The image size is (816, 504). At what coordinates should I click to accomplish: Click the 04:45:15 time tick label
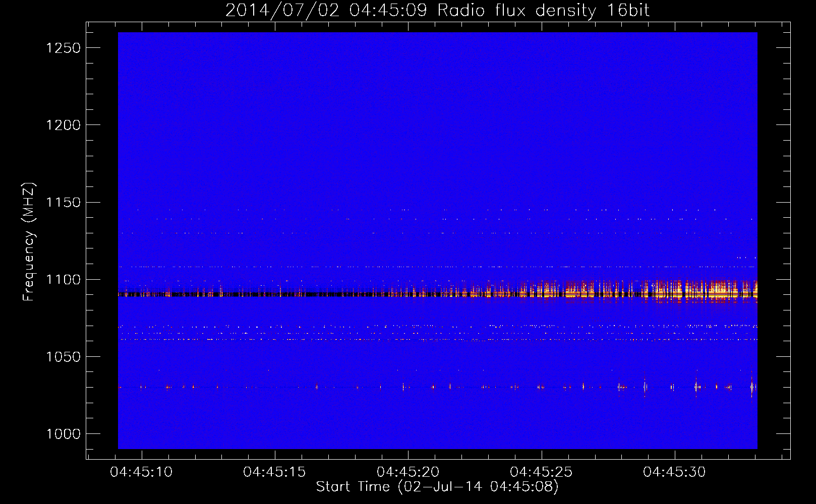coord(274,472)
